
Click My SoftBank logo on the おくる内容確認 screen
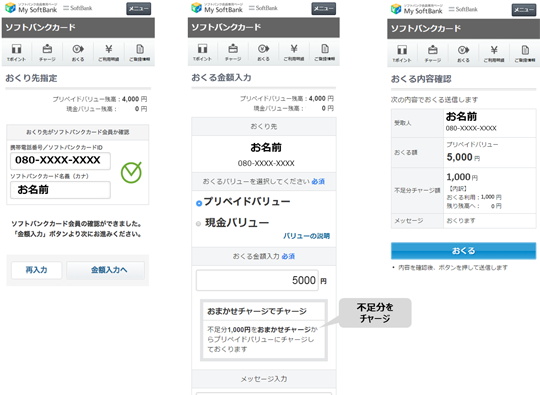(417, 9)
